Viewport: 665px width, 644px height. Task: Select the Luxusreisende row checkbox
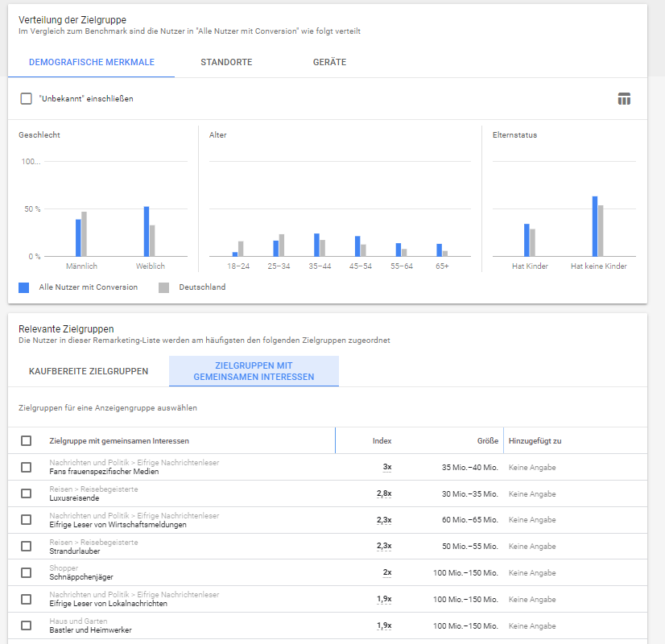tap(27, 493)
